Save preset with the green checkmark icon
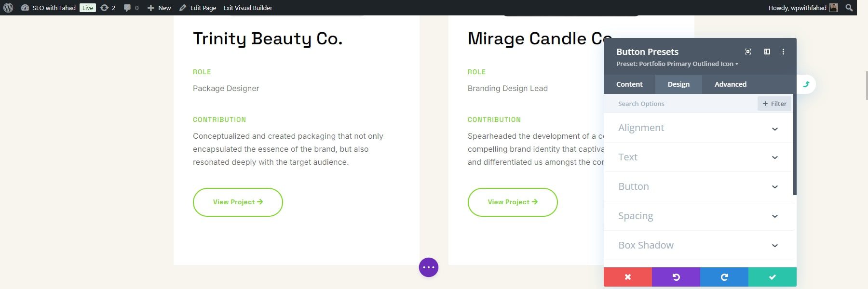Image resolution: width=868 pixels, height=289 pixels. coord(772,277)
